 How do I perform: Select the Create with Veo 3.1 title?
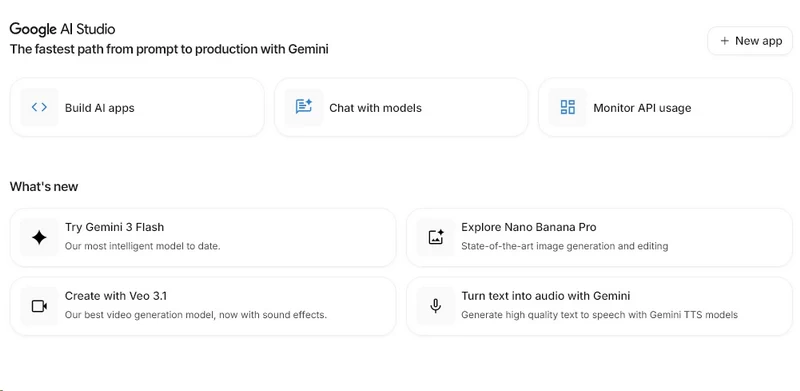point(116,296)
